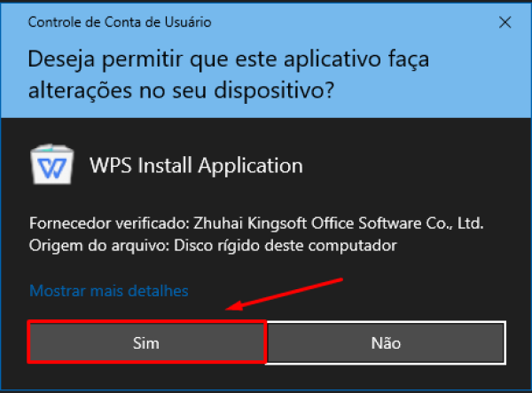Click the WPS Office application icon

pos(53,166)
